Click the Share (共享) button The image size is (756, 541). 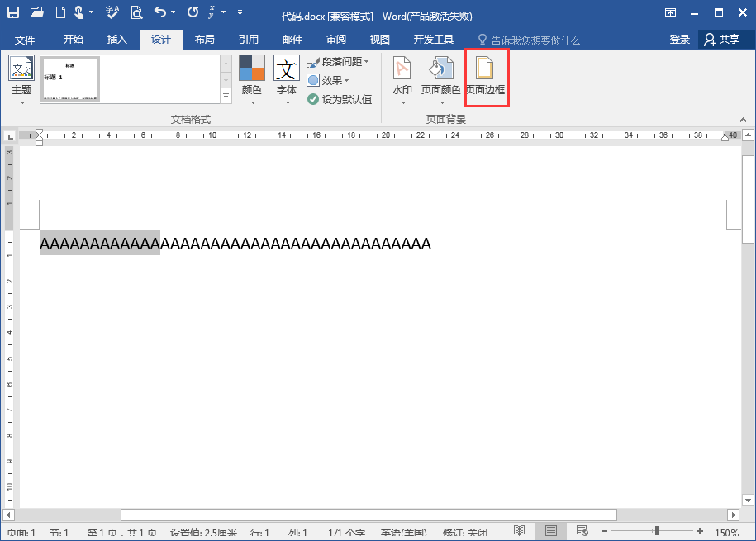coord(721,40)
